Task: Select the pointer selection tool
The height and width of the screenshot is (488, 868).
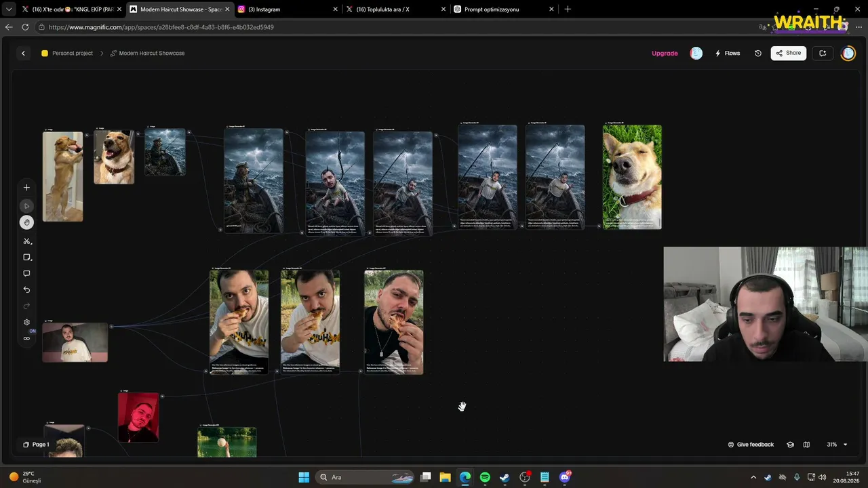Action: tap(26, 206)
